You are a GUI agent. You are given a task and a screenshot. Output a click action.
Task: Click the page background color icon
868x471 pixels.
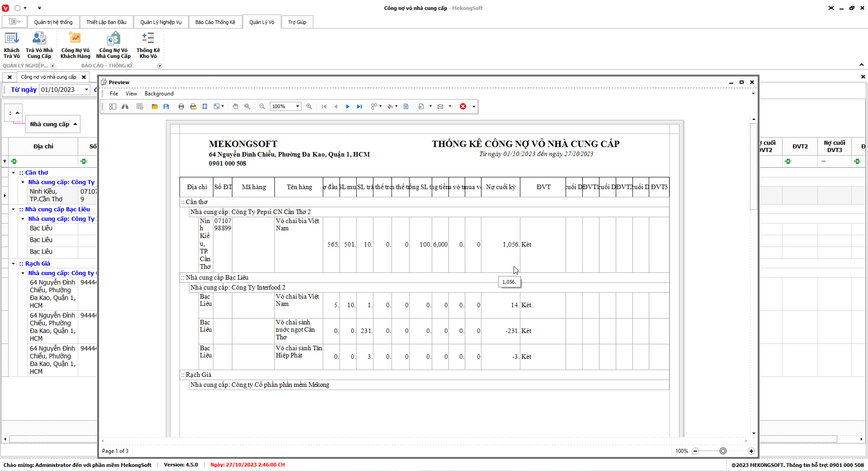point(390,106)
